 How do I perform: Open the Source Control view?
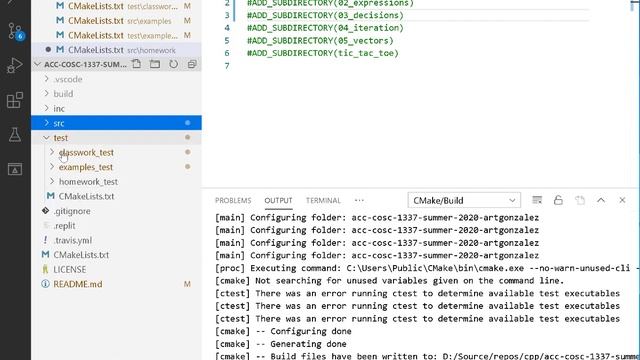pyautogui.click(x=15, y=31)
